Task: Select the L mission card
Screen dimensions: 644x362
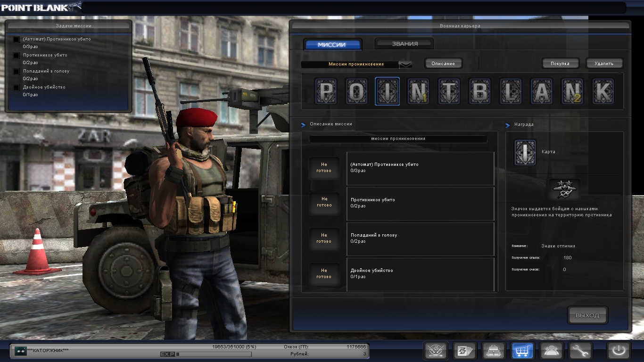Action: pyautogui.click(x=511, y=91)
